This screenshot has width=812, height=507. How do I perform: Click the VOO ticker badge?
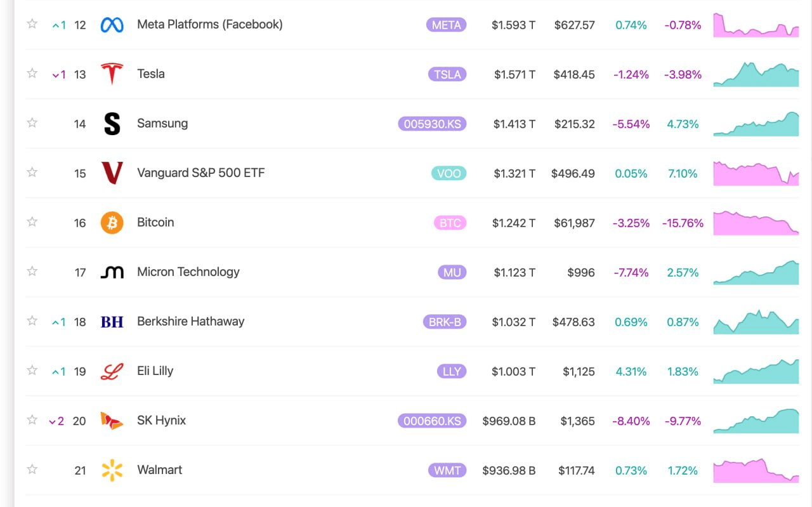pyautogui.click(x=449, y=173)
